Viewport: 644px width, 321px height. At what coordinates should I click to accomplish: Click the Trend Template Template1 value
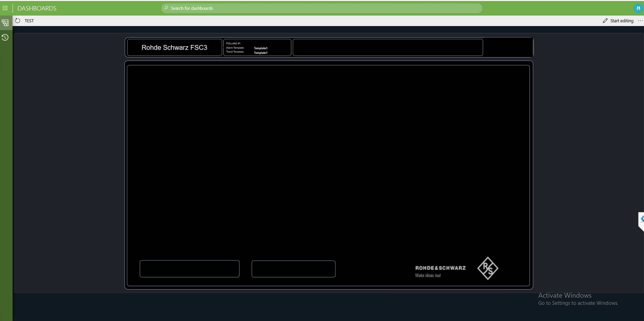tap(261, 53)
